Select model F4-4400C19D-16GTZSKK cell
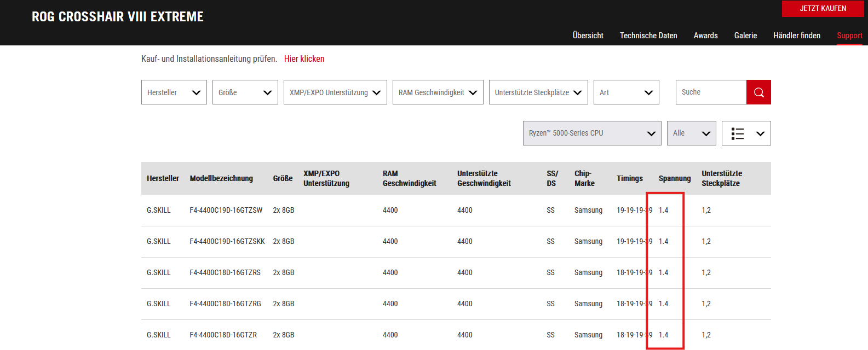868x350 pixels. [227, 241]
